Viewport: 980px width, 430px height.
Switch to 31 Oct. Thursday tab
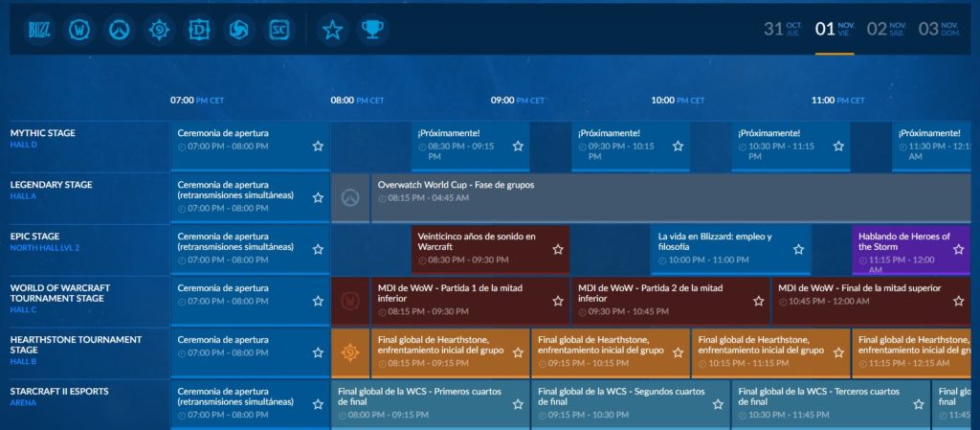click(x=785, y=29)
